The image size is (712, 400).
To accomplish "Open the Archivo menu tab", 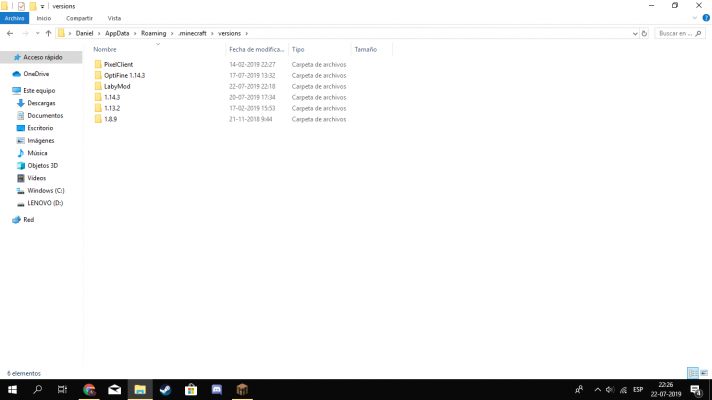I will point(15,18).
